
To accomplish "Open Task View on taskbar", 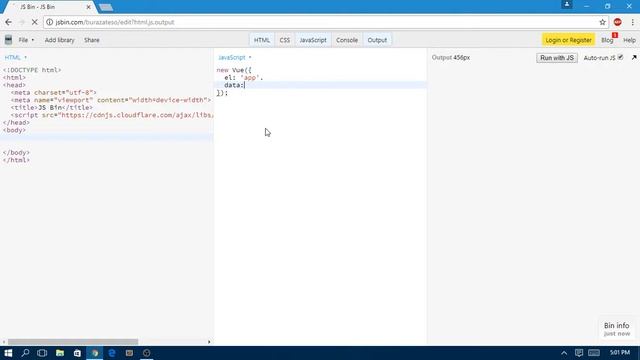I will click(x=42, y=353).
